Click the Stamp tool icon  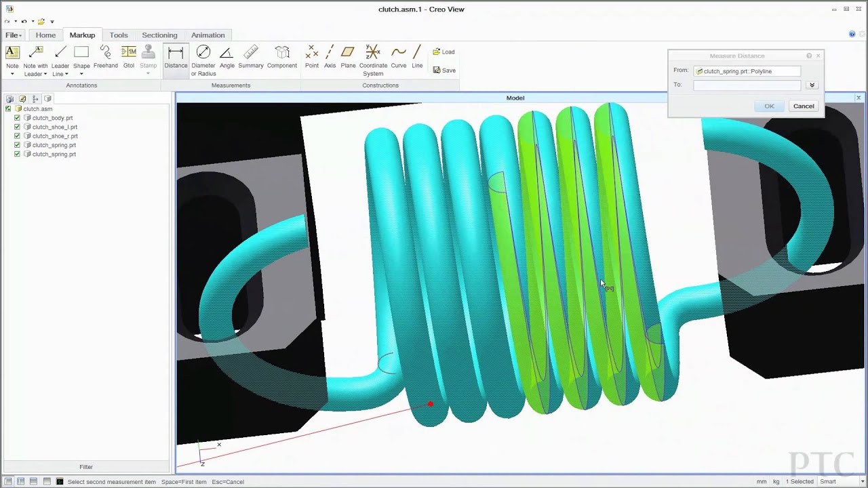click(x=148, y=52)
